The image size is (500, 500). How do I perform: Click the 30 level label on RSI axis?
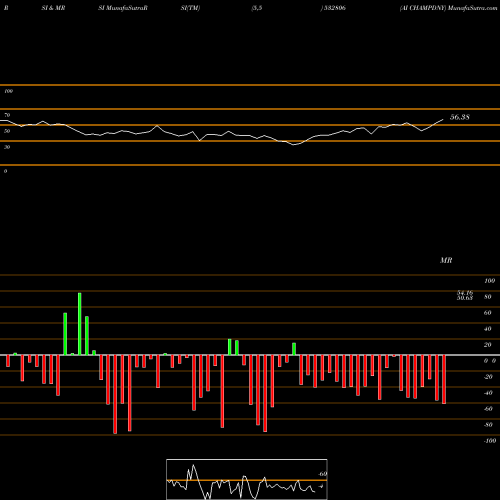click(7, 147)
